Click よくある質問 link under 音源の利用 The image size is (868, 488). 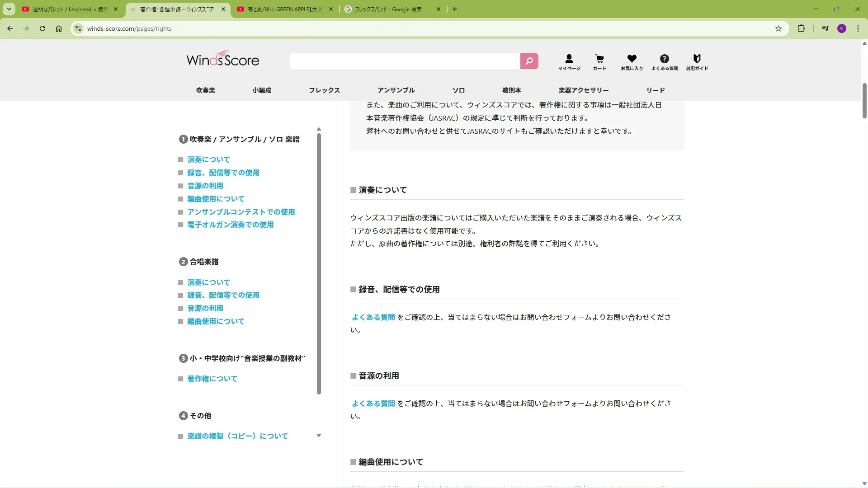[373, 404]
